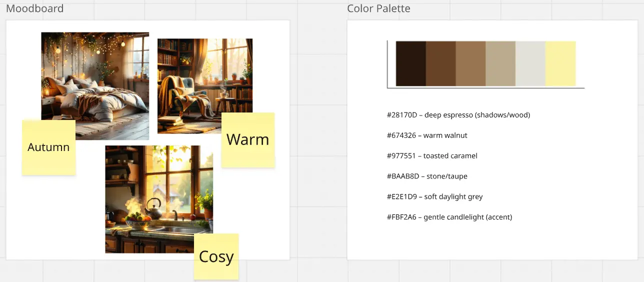Image resolution: width=644 pixels, height=282 pixels.
Task: Click the warm walnut color swatch
Action: tap(440, 63)
